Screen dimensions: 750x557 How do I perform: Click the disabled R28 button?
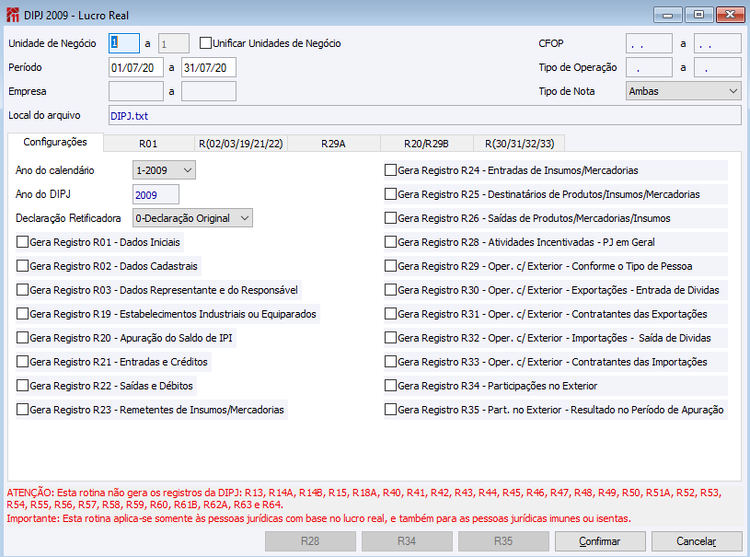pos(310,541)
